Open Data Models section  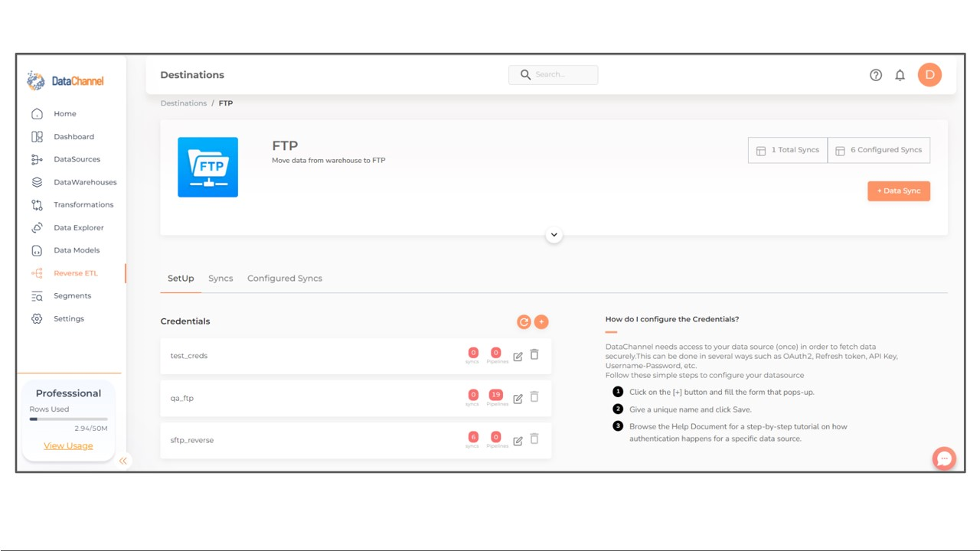(x=77, y=250)
